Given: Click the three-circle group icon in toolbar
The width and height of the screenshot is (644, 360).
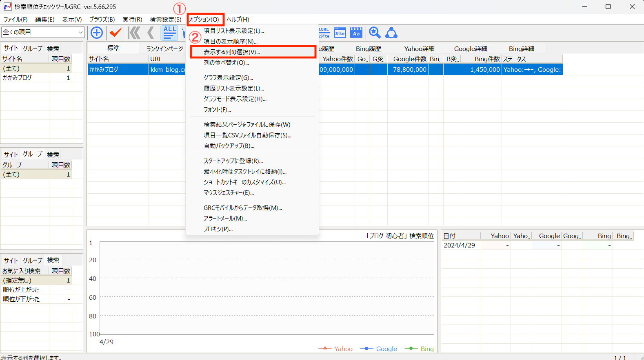Looking at the screenshot, I should pos(391,33).
